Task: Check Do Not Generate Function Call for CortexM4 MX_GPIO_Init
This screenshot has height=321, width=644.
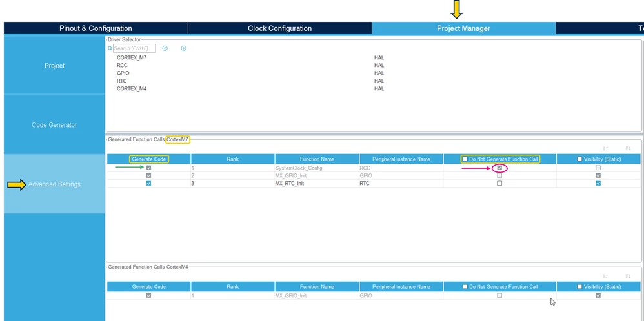Action: click(x=499, y=296)
